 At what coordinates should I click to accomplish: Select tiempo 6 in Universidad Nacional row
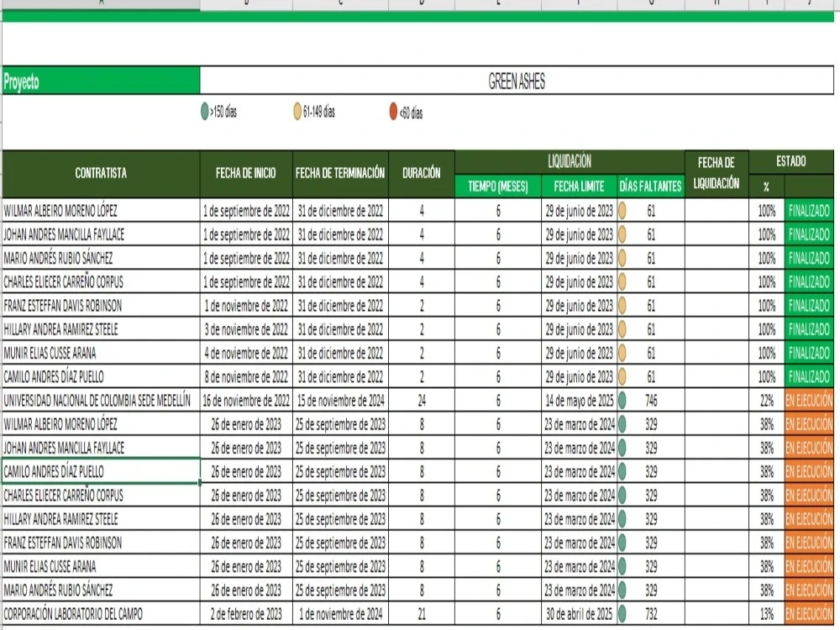(497, 400)
